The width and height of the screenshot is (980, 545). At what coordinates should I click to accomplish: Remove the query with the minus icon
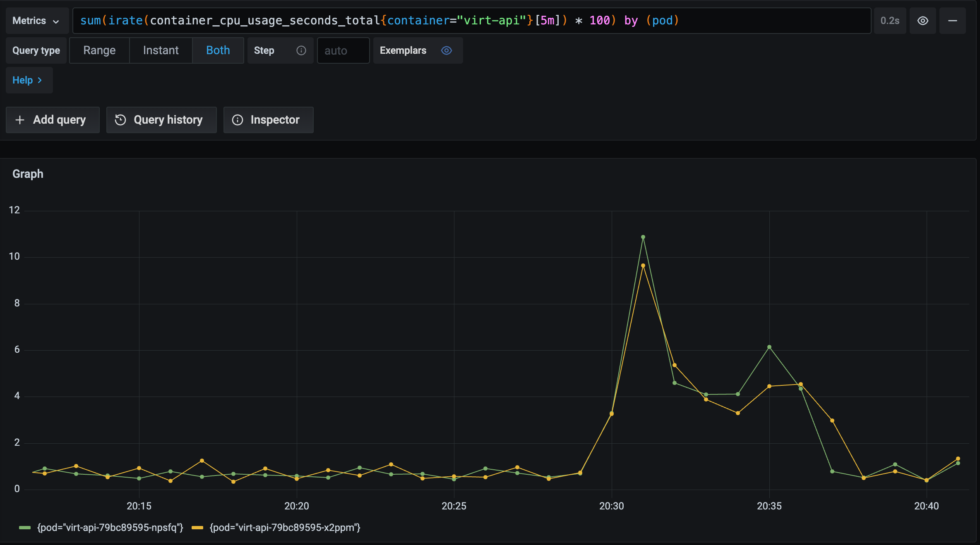(952, 21)
